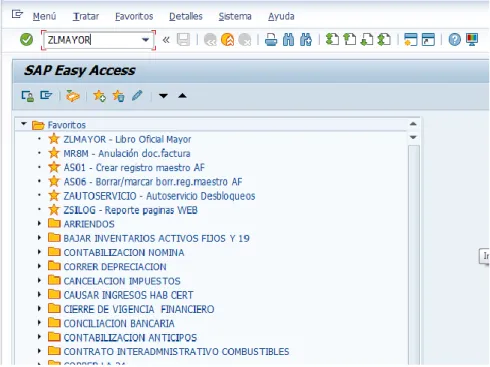Select ZSILOG - Reporte paginas WEB favorite
Viewport: 490px width, 367px height.
tap(131, 210)
